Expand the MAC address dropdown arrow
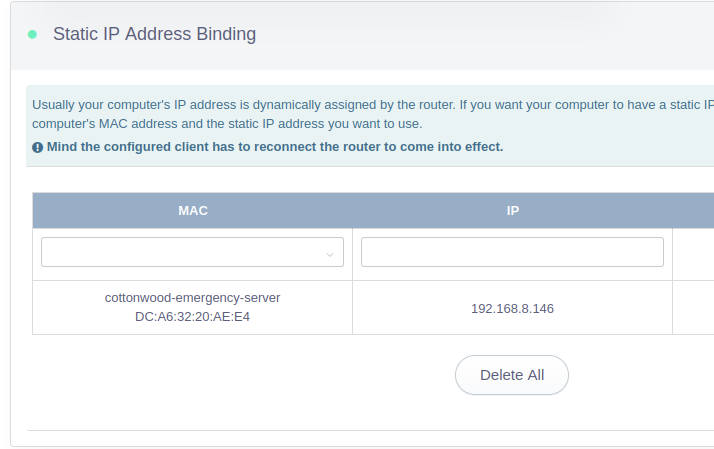The width and height of the screenshot is (714, 449). [330, 255]
